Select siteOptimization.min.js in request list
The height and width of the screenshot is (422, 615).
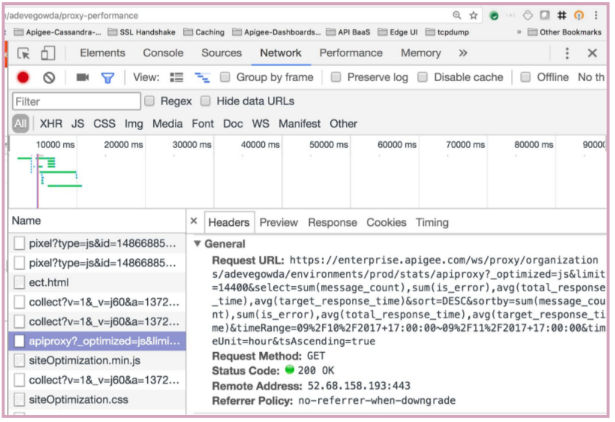(x=84, y=360)
